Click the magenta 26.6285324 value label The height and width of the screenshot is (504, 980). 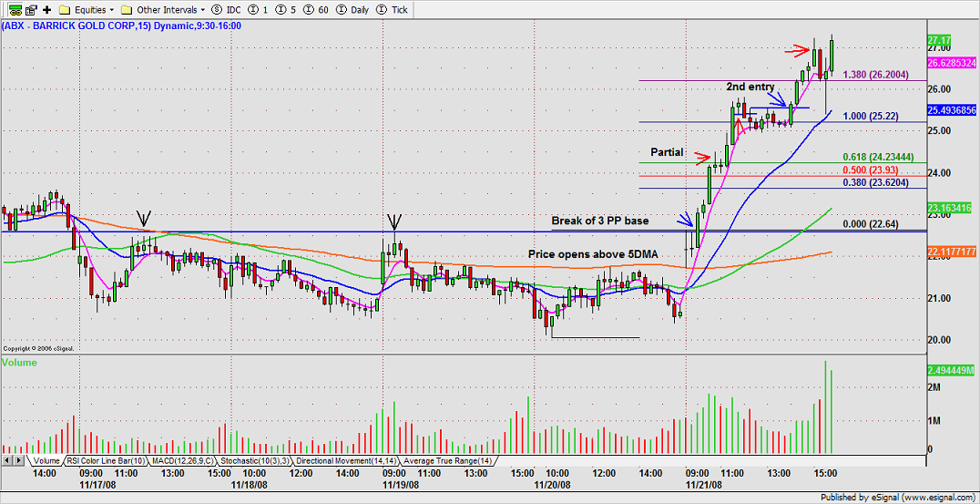click(951, 63)
